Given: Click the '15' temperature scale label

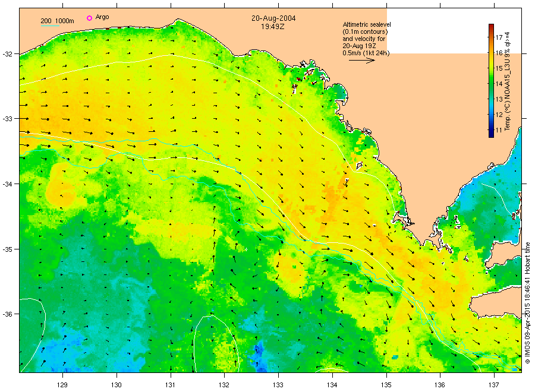Looking at the screenshot, I should tap(499, 68).
